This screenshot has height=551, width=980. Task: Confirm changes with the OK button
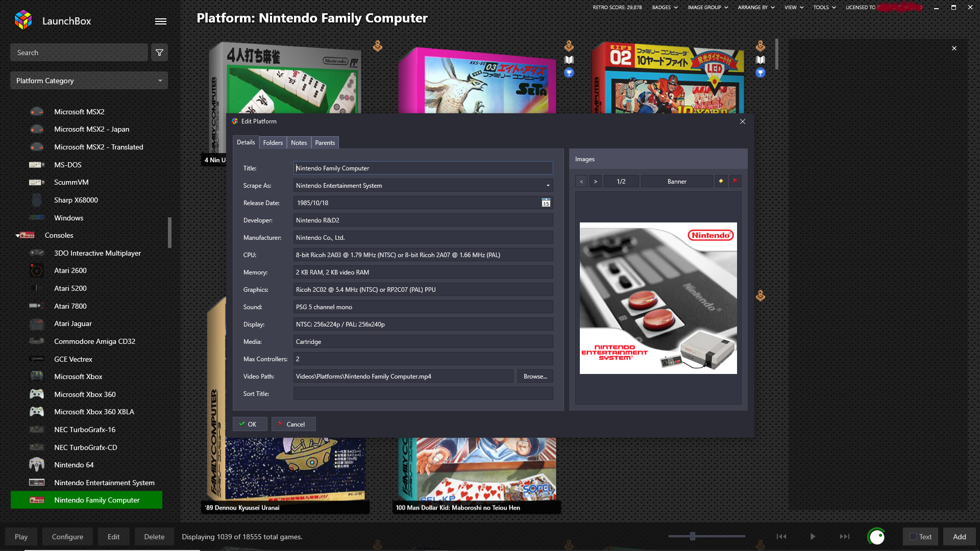[x=250, y=424]
